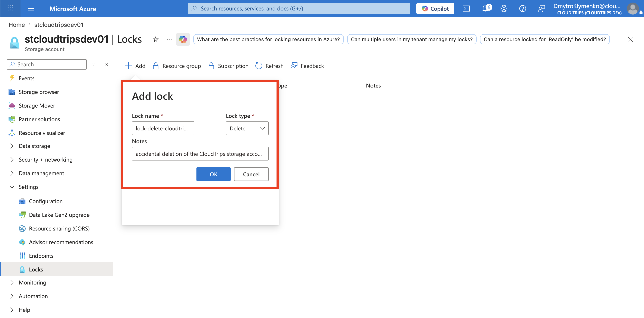Screen dimensions: 644x318
Task: Click the user account avatar
Action: click(x=633, y=9)
